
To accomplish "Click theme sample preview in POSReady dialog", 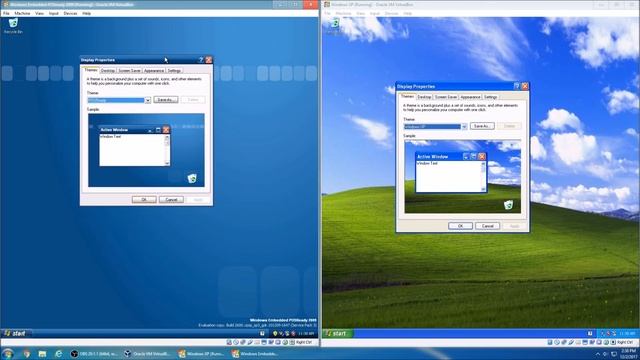I will pos(146,150).
